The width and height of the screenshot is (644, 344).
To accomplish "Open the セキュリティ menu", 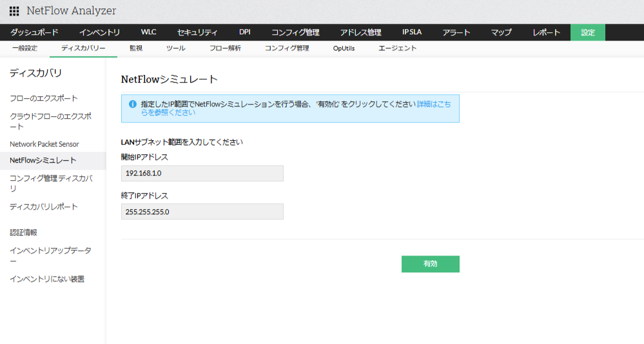I will pos(197,32).
